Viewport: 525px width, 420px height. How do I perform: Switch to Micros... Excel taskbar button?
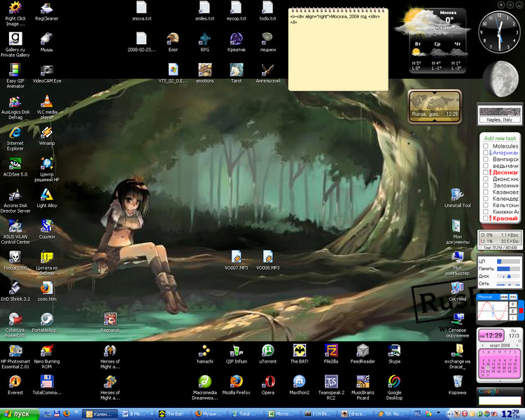tap(281, 414)
